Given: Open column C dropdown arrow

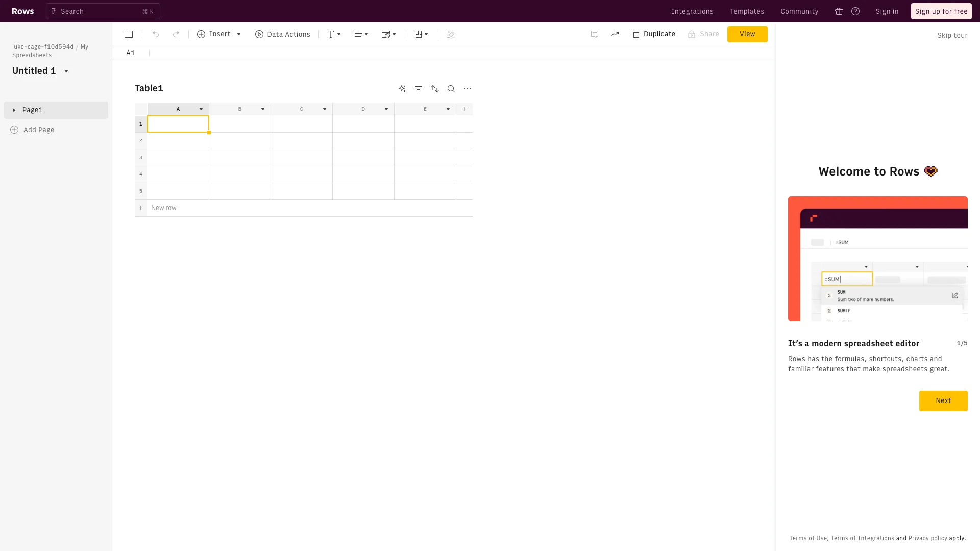Looking at the screenshot, I should point(325,109).
